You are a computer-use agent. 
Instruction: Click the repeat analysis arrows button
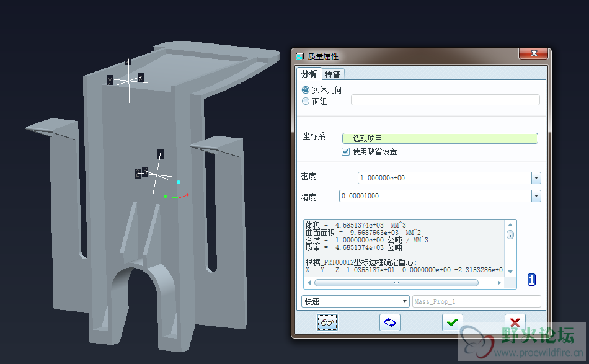coord(390,322)
